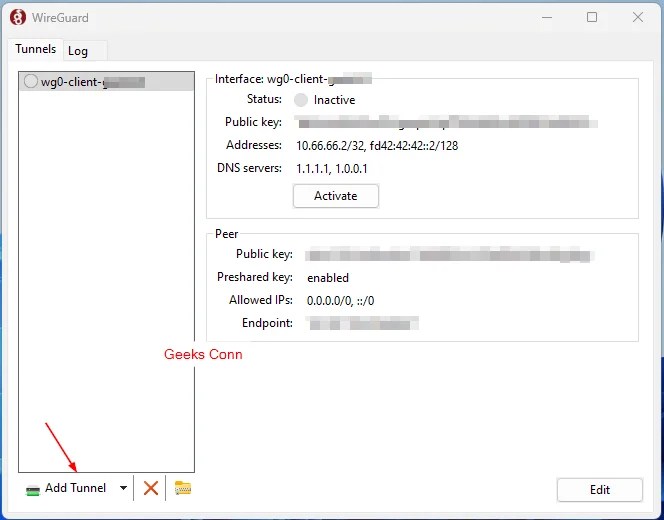Click the gray Inactive status indicator
The image size is (664, 520).
point(301,100)
